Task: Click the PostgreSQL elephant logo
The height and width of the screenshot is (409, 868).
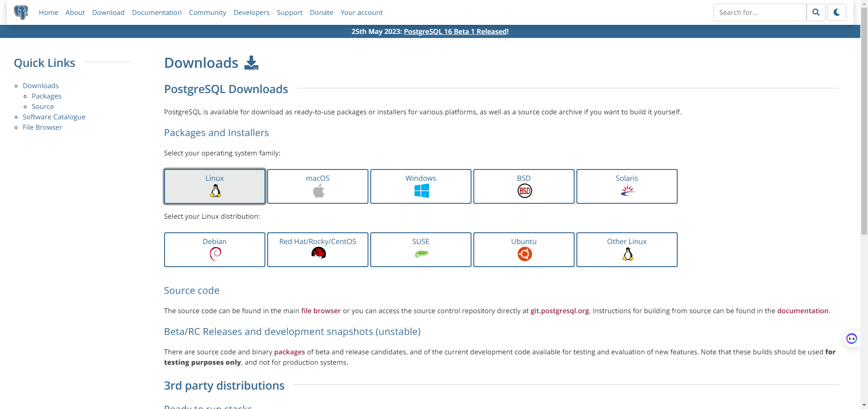Action: (x=21, y=12)
